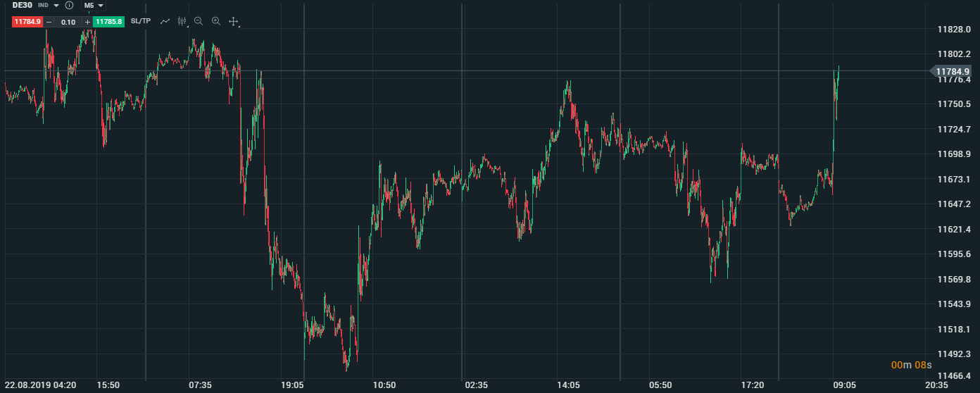Edit the 0.10 volume field
The height and width of the screenshot is (393, 980).
pos(68,22)
